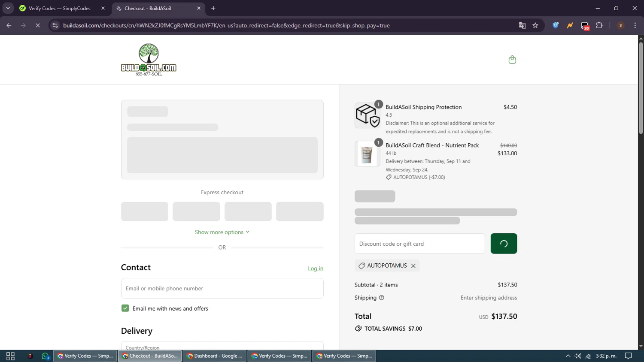Screen dimensions: 644x362
Task: Switch to the Checkout - BuildASo... taskbar window
Action: point(150,356)
